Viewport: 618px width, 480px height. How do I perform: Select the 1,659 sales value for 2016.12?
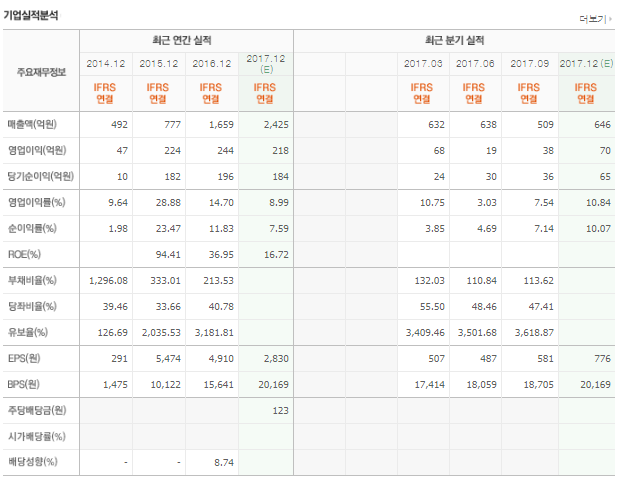(222, 125)
